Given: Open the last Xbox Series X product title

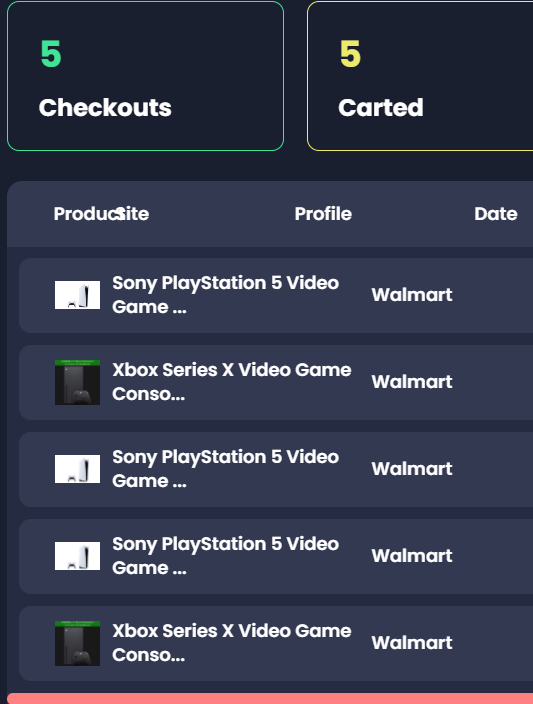Looking at the screenshot, I should pyautogui.click(x=232, y=643).
